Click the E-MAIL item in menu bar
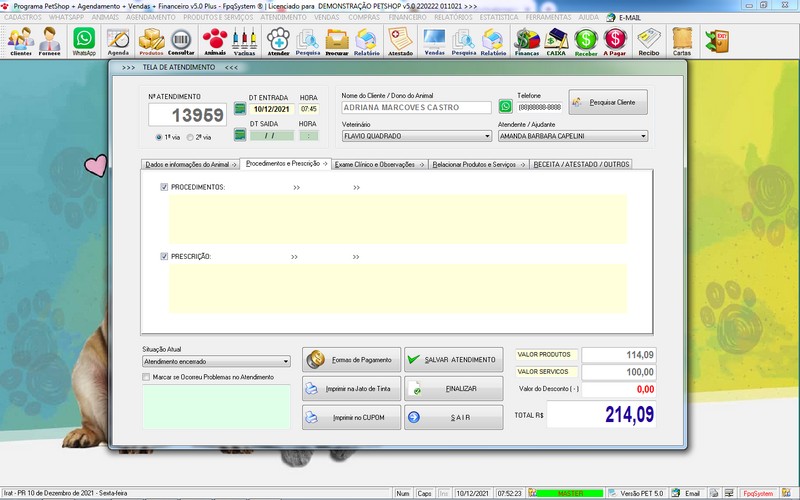This screenshot has height=500, width=800. [623, 17]
